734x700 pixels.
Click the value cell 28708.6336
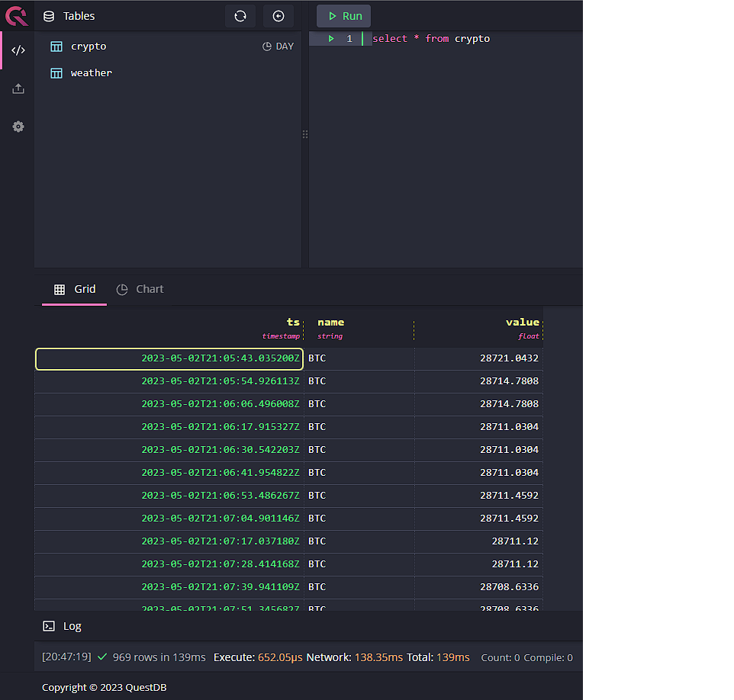tap(479, 587)
